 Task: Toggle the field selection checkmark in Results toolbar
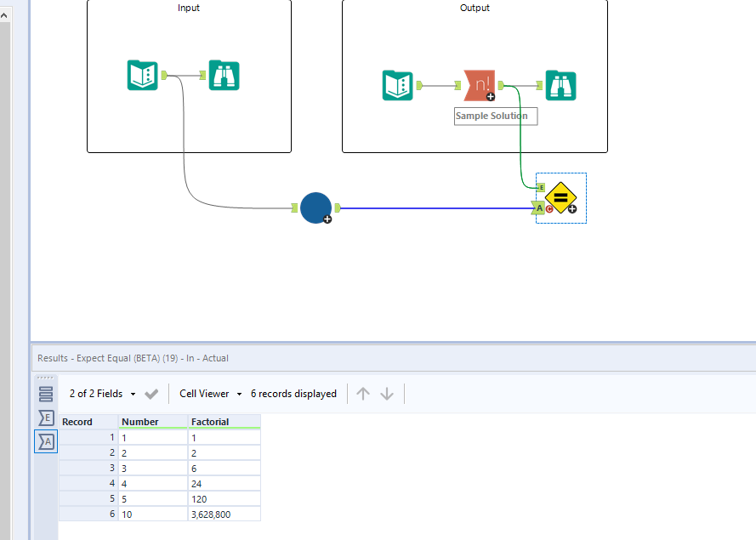(151, 393)
